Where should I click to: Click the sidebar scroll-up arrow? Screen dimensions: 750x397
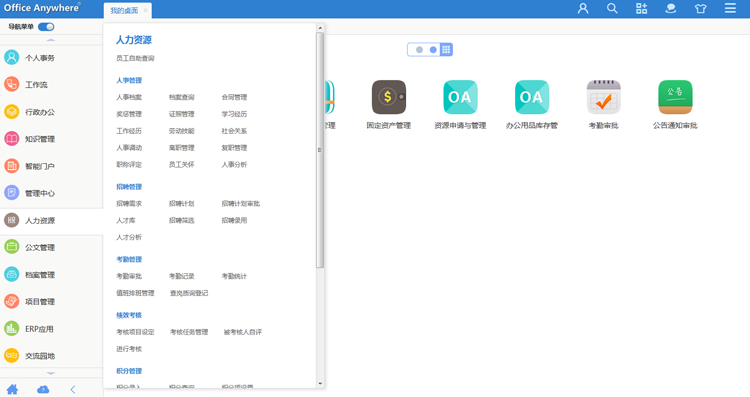tap(51, 40)
